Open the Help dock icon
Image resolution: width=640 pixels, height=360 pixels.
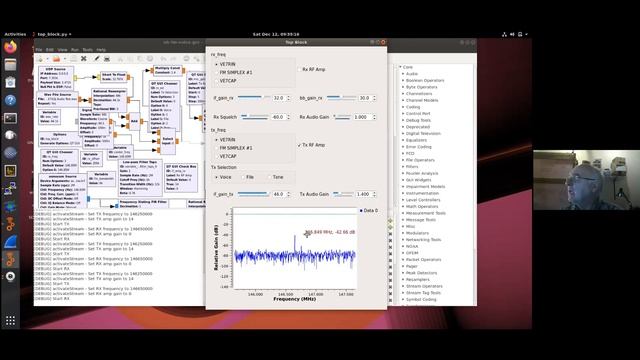coord(10,100)
